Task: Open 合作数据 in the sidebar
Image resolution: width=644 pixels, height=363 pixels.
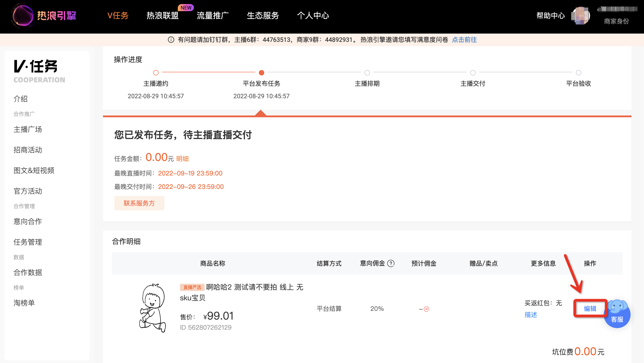Action: (x=28, y=272)
